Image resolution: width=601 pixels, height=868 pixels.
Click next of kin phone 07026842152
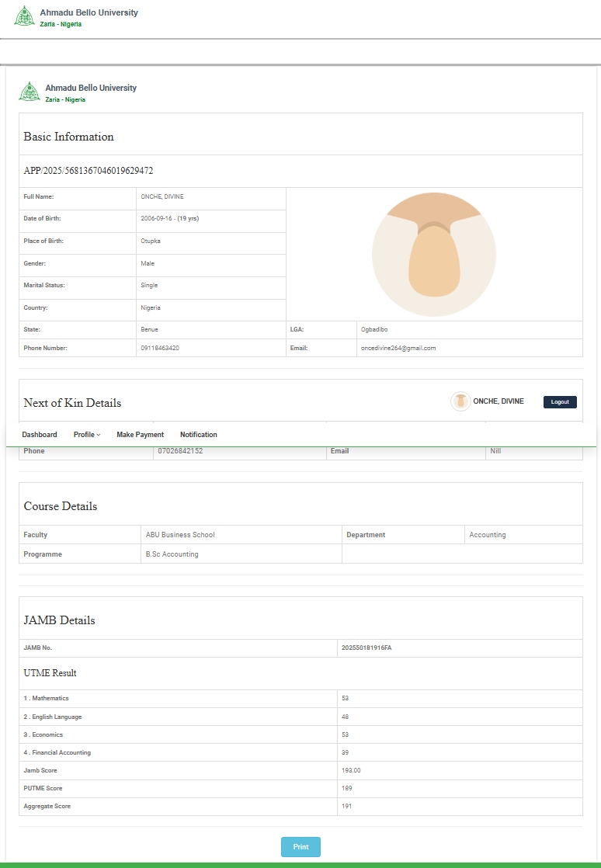[x=180, y=451]
